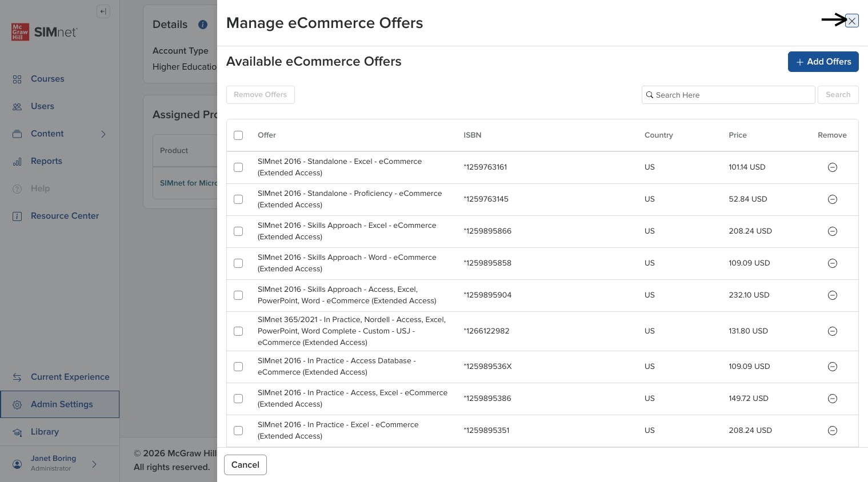Image resolution: width=868 pixels, height=482 pixels.
Task: Open Help in the sidebar
Action: (40, 188)
